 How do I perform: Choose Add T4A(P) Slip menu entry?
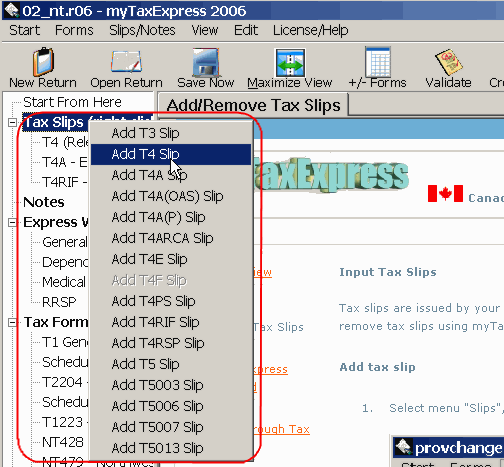click(171, 217)
